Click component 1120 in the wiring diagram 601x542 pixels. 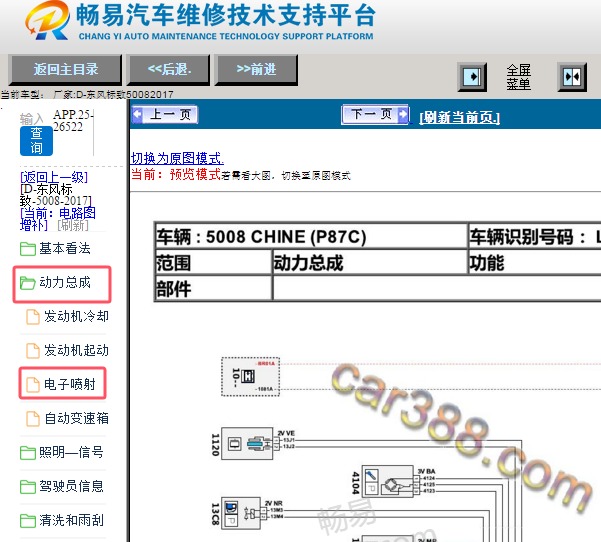point(247,444)
